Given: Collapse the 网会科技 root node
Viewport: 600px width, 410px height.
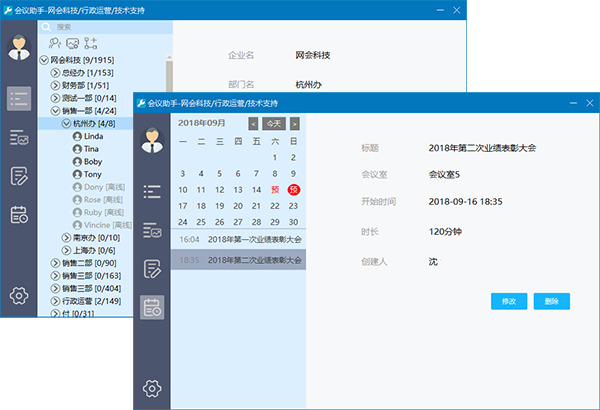Looking at the screenshot, I should [43, 60].
